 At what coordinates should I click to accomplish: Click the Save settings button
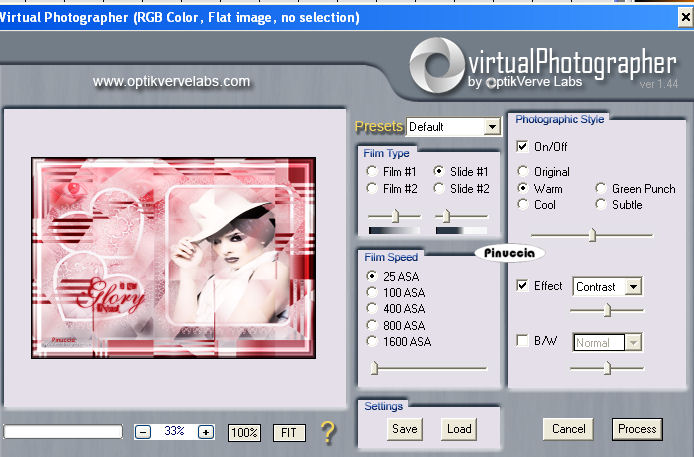point(405,429)
